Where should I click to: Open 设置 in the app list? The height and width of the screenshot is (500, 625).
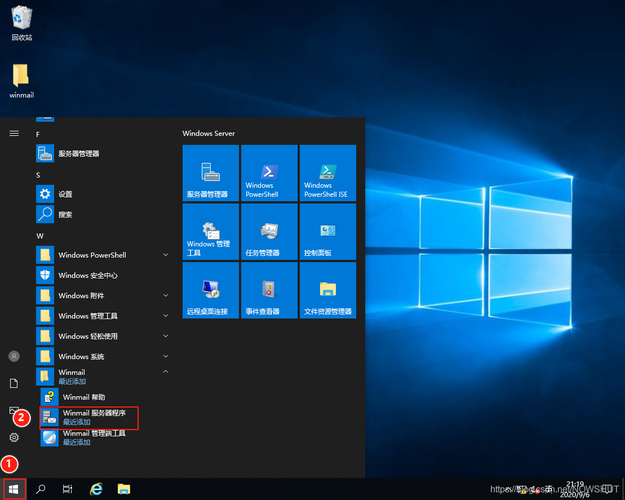(x=103, y=194)
